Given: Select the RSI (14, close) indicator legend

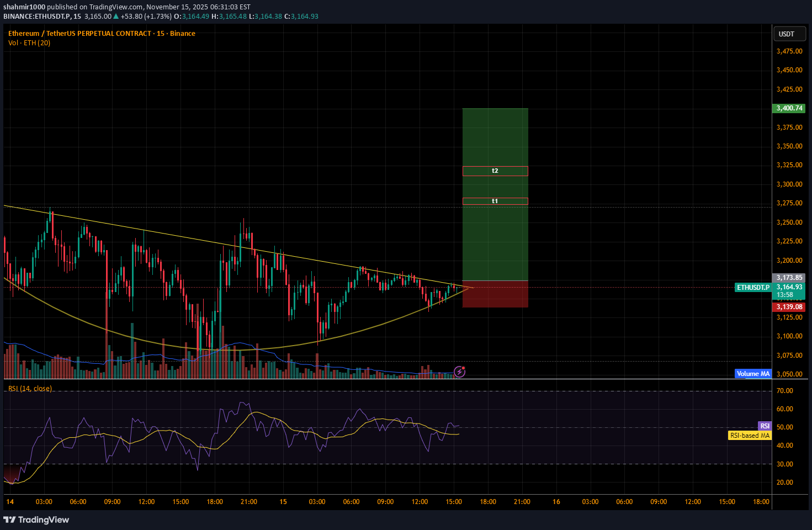Looking at the screenshot, I should 30,389.
